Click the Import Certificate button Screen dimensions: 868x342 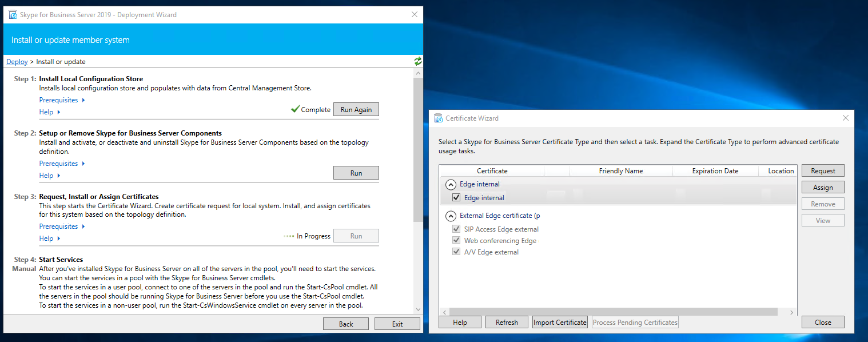[560, 323]
